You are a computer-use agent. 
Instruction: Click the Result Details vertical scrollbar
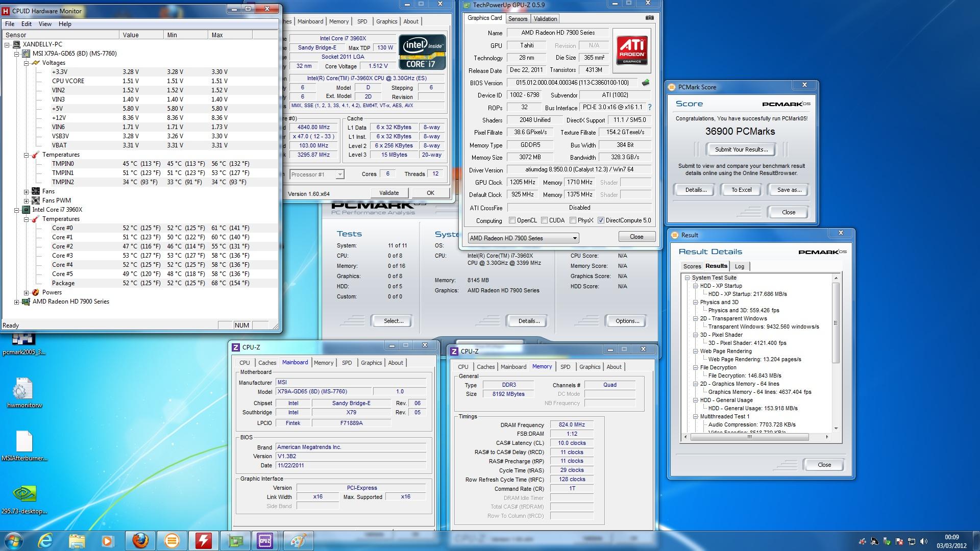tap(836, 323)
